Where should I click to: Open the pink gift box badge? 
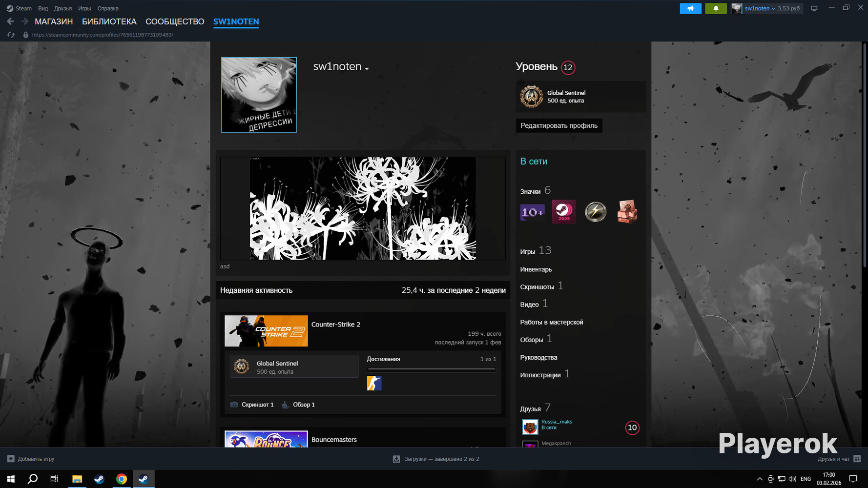627,212
